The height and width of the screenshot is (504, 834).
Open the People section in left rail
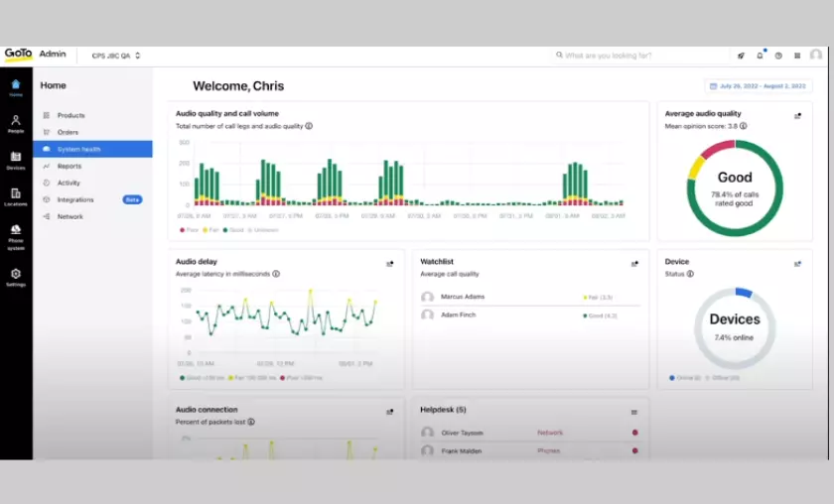coord(16,123)
